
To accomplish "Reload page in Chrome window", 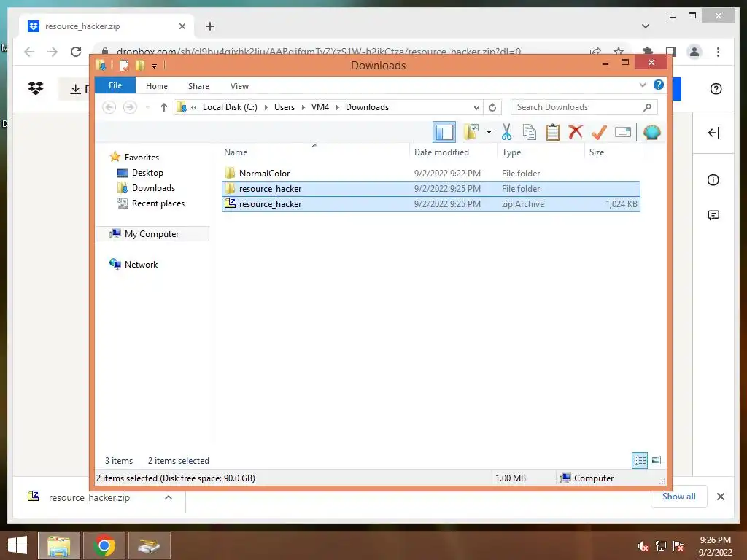I will click(x=76, y=52).
